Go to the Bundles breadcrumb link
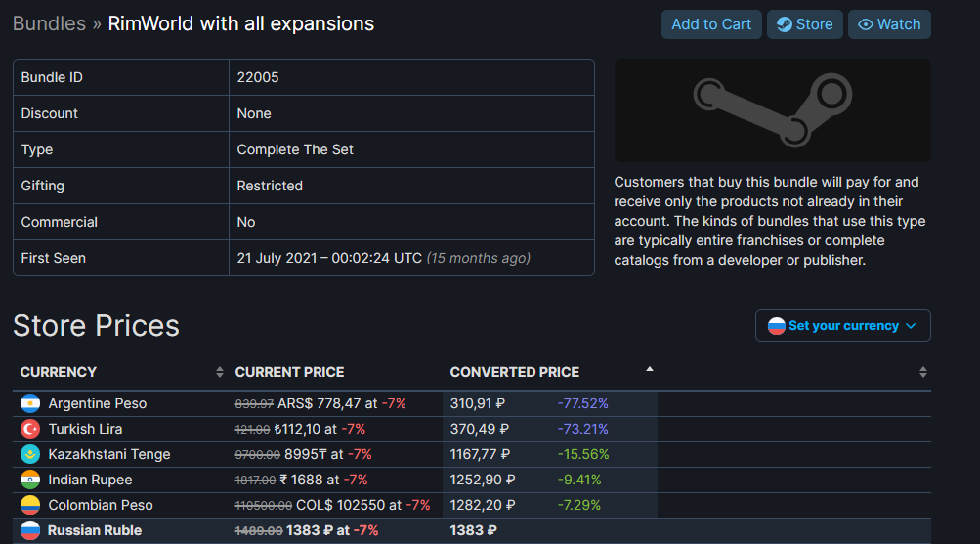Viewport: 980px width, 544px height. [50, 23]
